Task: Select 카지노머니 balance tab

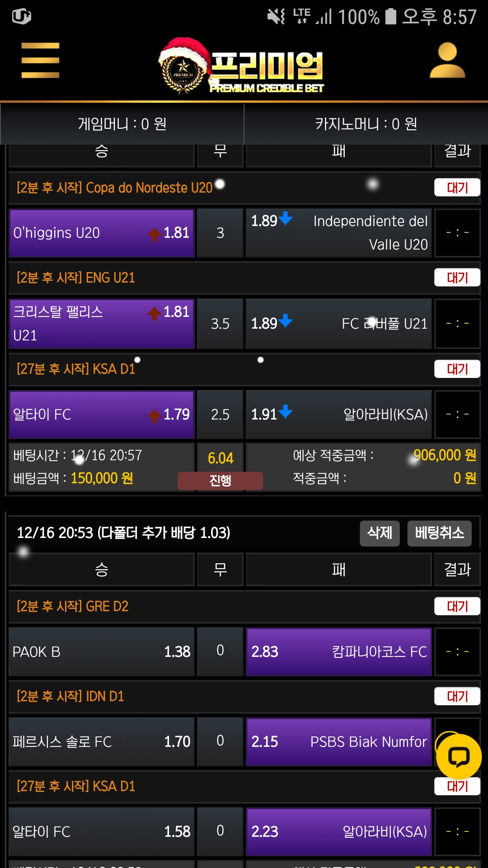Action: 366,124
